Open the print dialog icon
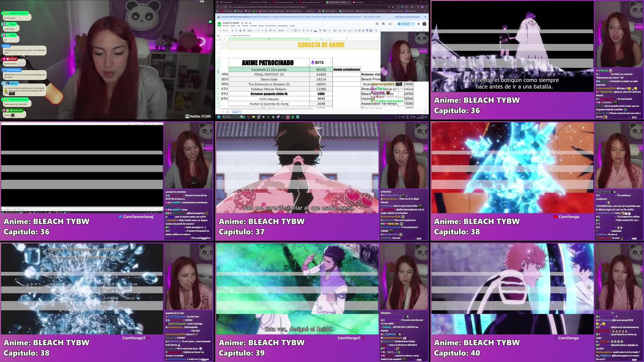This screenshot has height=362, width=644. point(240,30)
